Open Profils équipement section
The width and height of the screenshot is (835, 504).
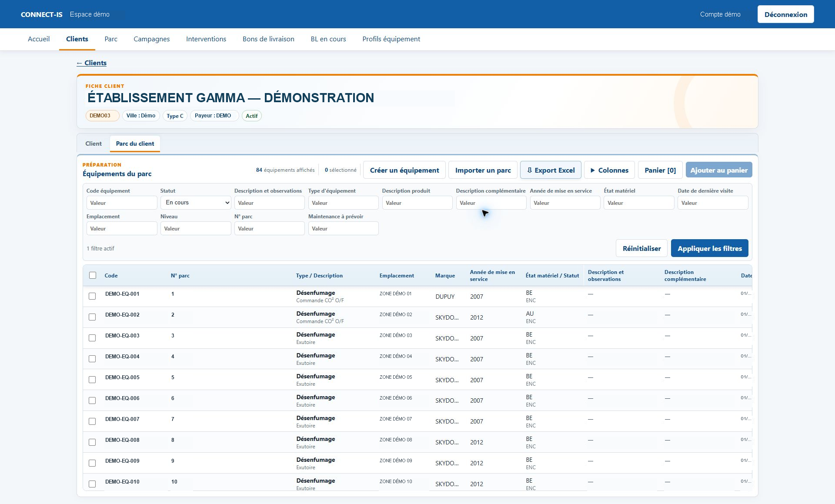[x=391, y=39]
